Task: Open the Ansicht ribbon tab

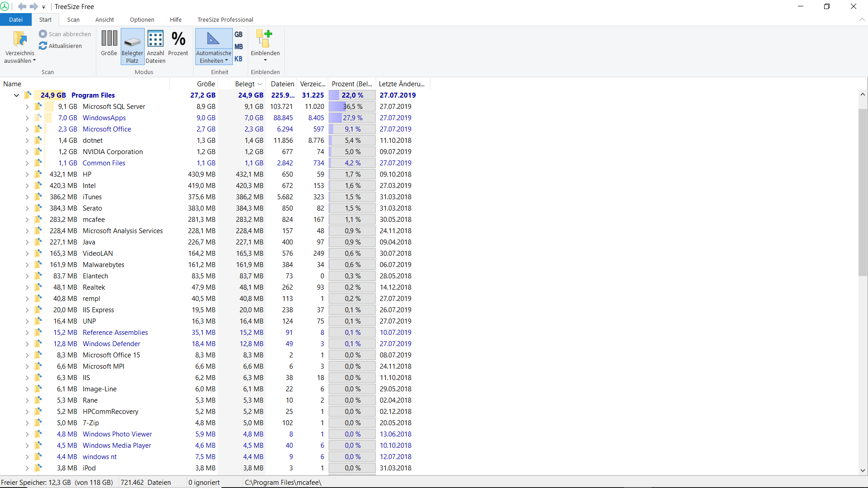Action: 104,19
